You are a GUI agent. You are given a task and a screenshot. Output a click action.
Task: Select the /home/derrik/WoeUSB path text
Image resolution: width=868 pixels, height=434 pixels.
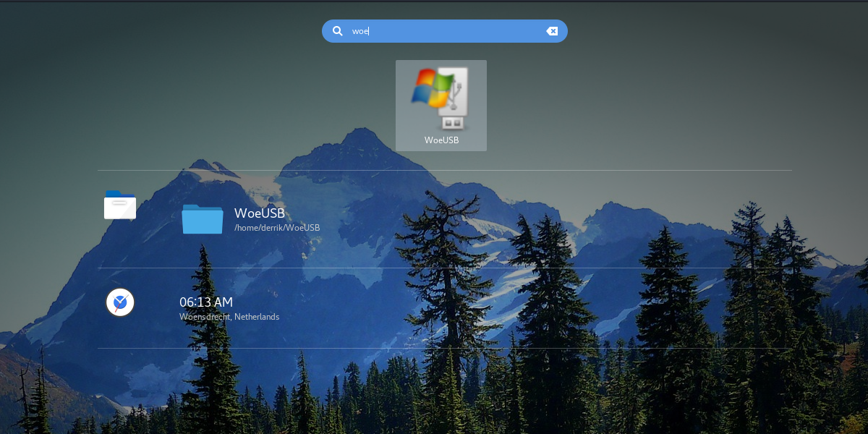pos(277,228)
